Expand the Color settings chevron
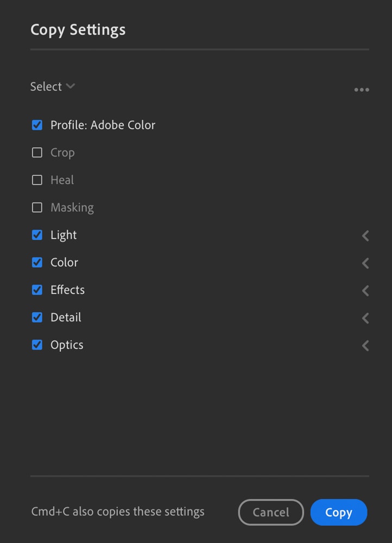This screenshot has width=392, height=543. tap(365, 263)
